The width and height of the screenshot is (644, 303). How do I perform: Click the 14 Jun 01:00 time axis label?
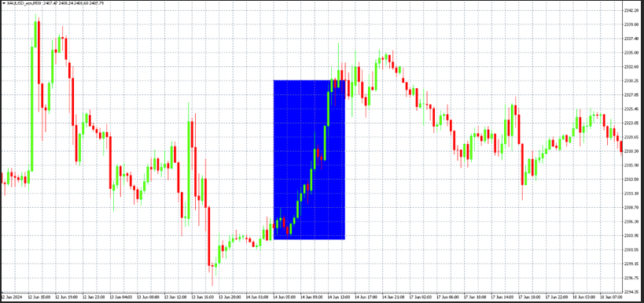[x=256, y=297]
